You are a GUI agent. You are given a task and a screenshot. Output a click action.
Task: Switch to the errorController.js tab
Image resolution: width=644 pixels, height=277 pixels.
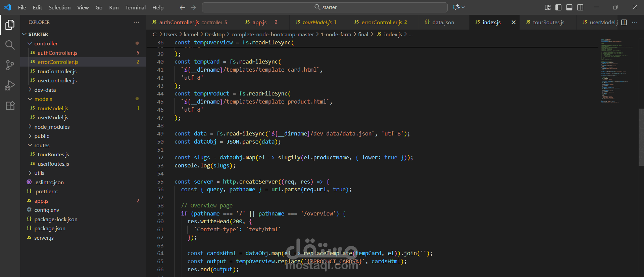[x=384, y=22]
